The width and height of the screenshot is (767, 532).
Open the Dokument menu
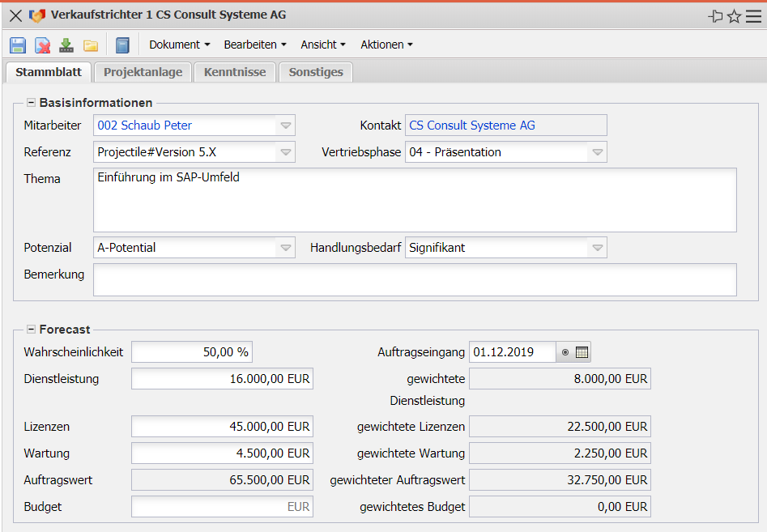pos(180,45)
